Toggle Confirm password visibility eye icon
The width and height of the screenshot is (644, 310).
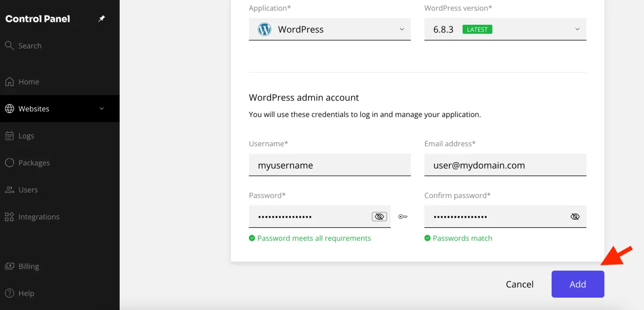click(575, 217)
